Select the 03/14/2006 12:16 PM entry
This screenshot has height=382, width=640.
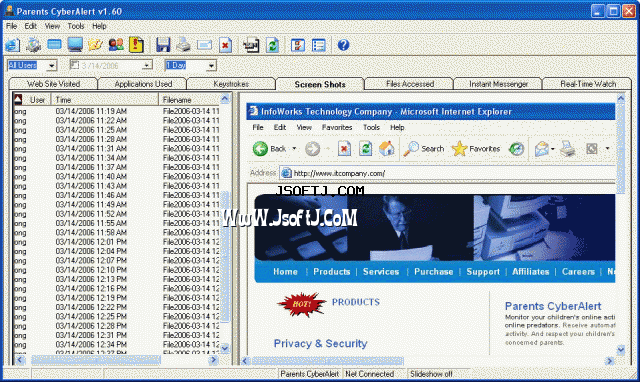[x=116, y=289]
